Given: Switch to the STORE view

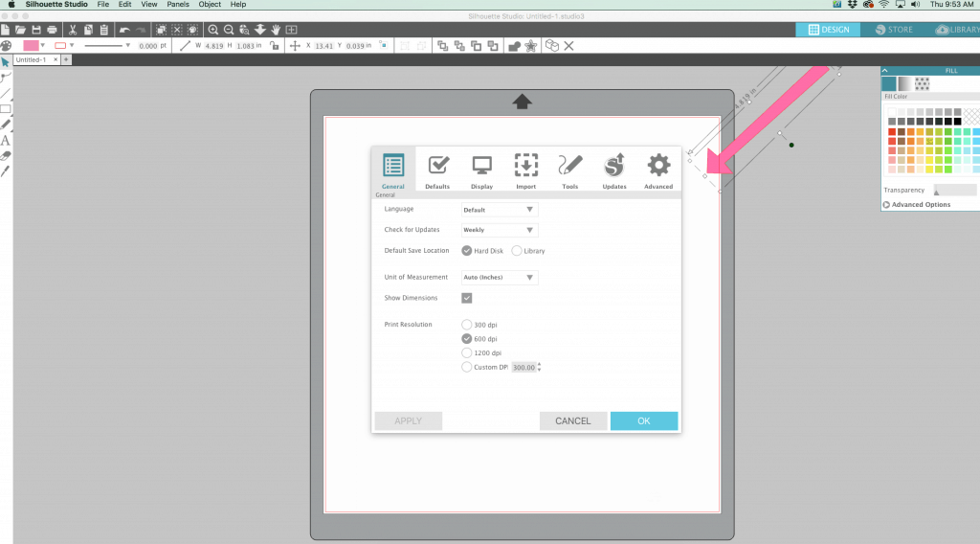Looking at the screenshot, I should [894, 30].
